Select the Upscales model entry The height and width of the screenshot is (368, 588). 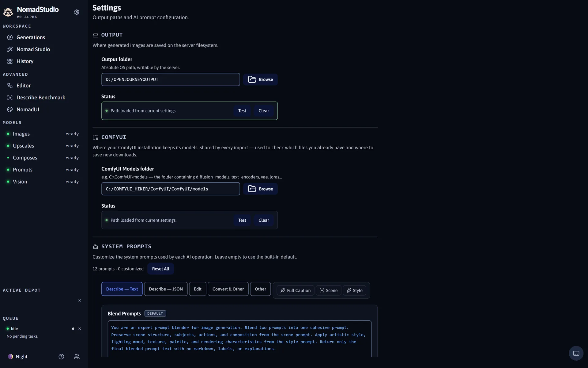(x=43, y=146)
